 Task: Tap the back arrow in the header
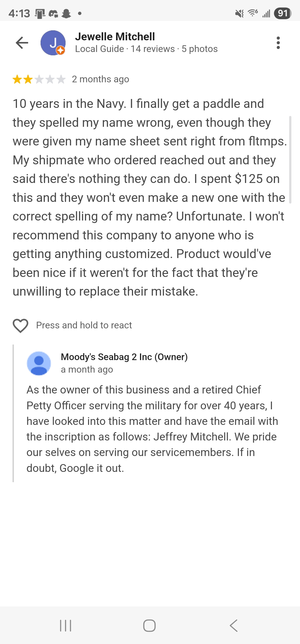click(x=22, y=43)
